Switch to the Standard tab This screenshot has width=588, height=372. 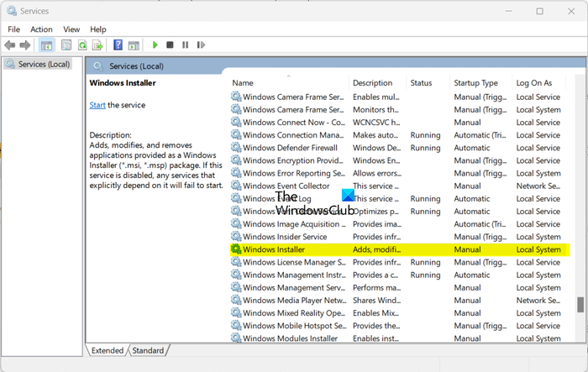148,350
